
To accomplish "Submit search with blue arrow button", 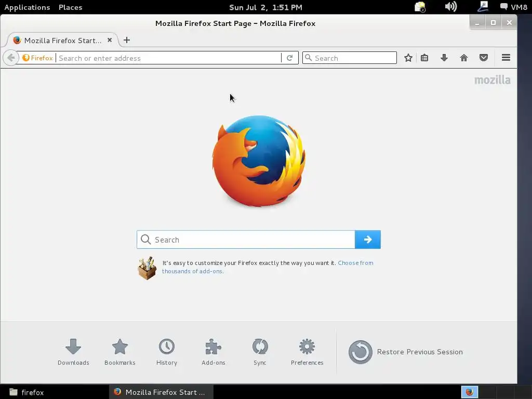I will click(x=368, y=240).
